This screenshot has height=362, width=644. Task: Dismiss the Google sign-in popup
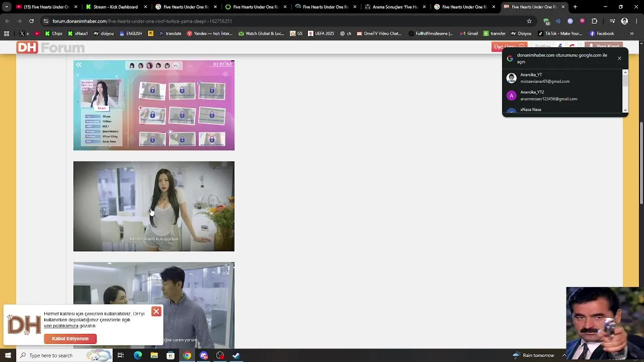click(x=619, y=58)
